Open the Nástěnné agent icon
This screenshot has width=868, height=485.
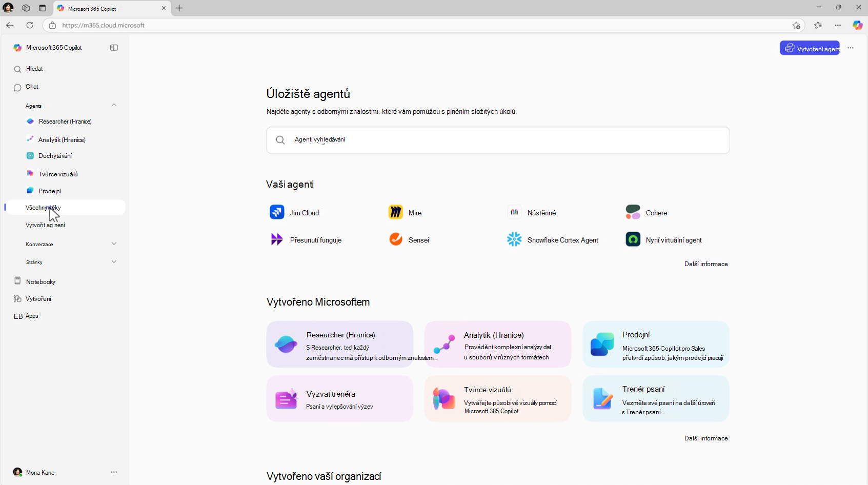click(514, 212)
